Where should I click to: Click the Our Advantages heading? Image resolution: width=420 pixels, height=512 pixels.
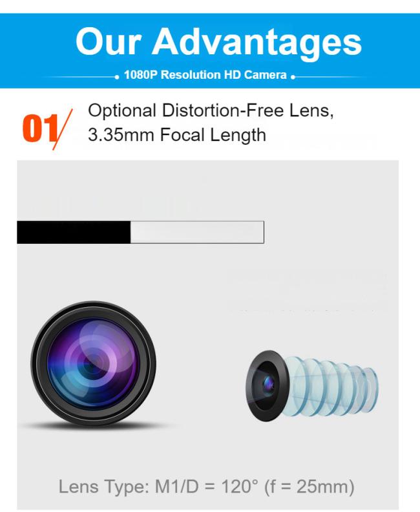coord(218,41)
